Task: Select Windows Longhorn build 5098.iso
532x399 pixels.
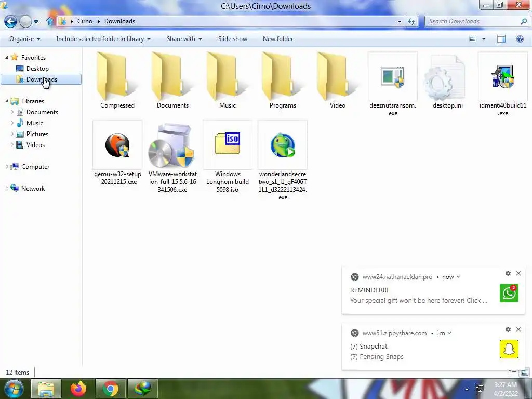Action: pos(228,157)
